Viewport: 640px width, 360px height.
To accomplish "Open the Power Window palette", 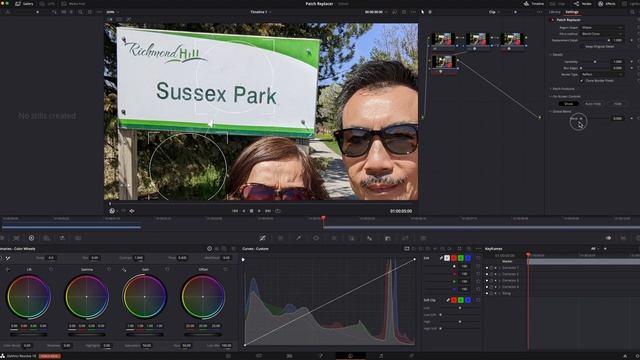I will pyautogui.click(x=316, y=238).
